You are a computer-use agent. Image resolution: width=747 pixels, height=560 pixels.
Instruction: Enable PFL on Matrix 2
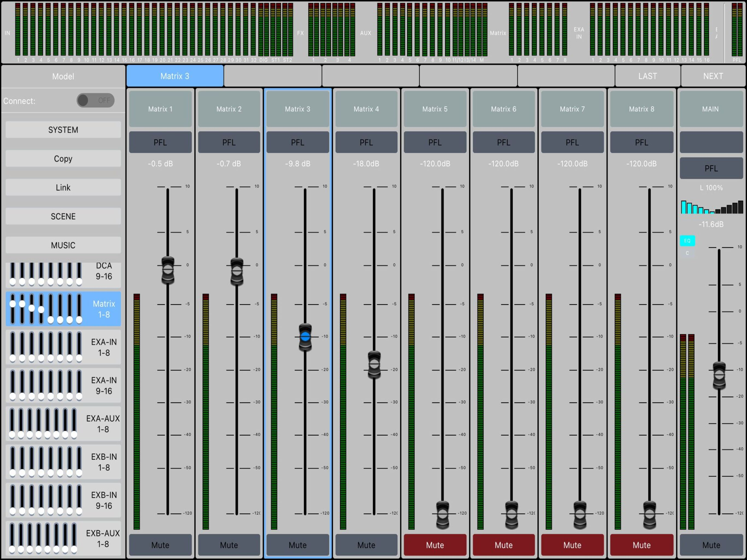(x=229, y=142)
